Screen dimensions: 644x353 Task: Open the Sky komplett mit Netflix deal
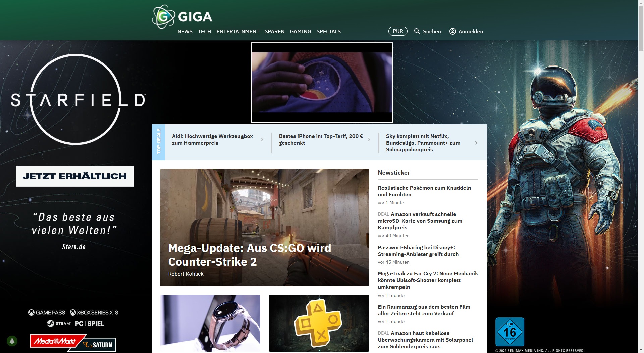(x=423, y=143)
